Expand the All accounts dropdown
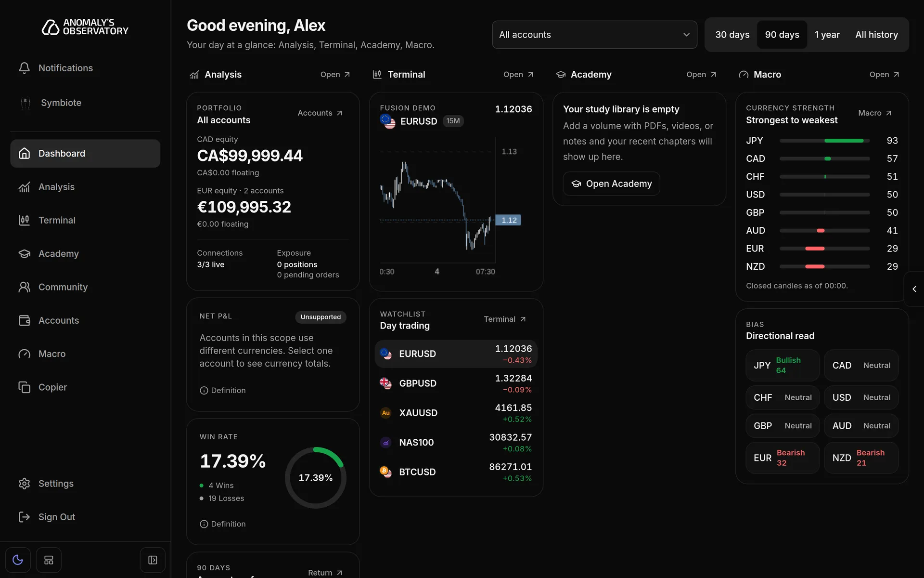The height and width of the screenshot is (578, 924). click(x=594, y=35)
